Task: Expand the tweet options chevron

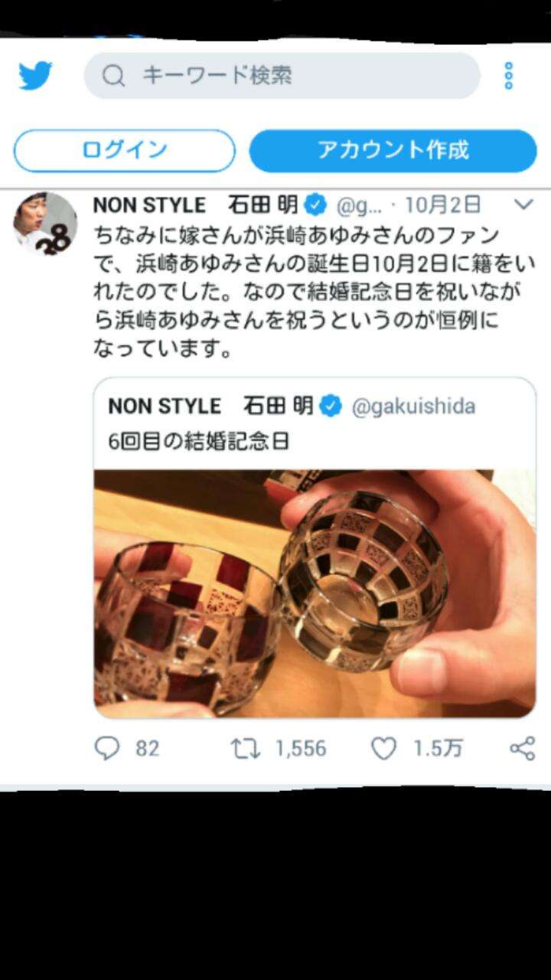Action: tap(523, 204)
